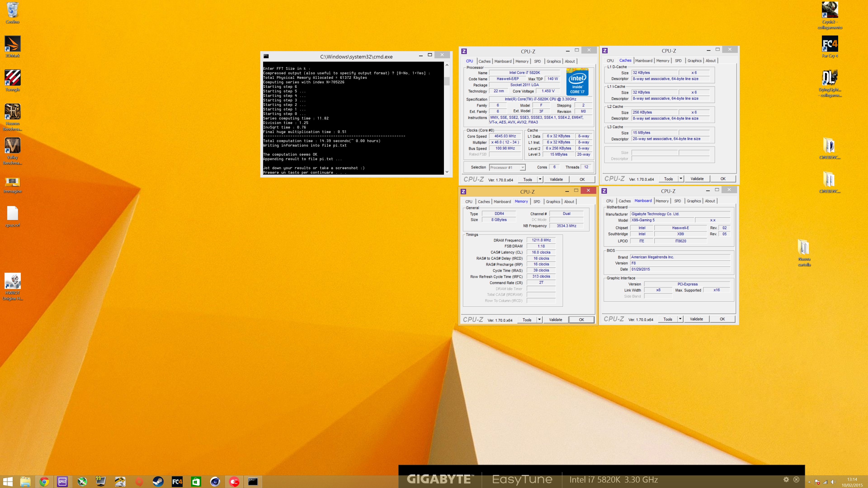This screenshot has width=868, height=488.
Task: Switch to cmd.exe in the taskbar
Action: coord(253,482)
